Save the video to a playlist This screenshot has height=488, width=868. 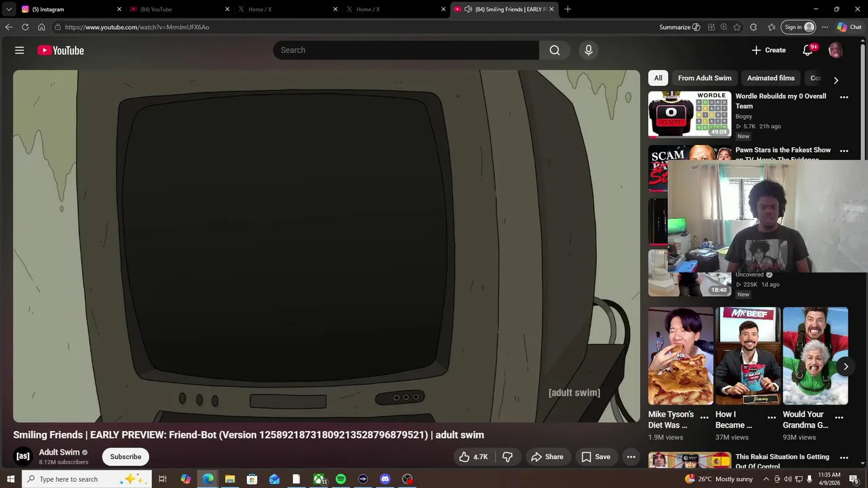[x=596, y=457]
